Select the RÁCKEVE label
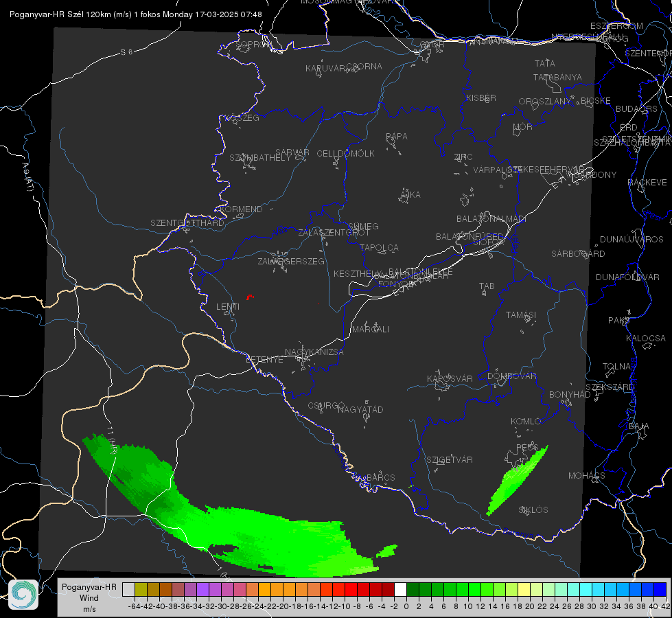 pyautogui.click(x=647, y=183)
